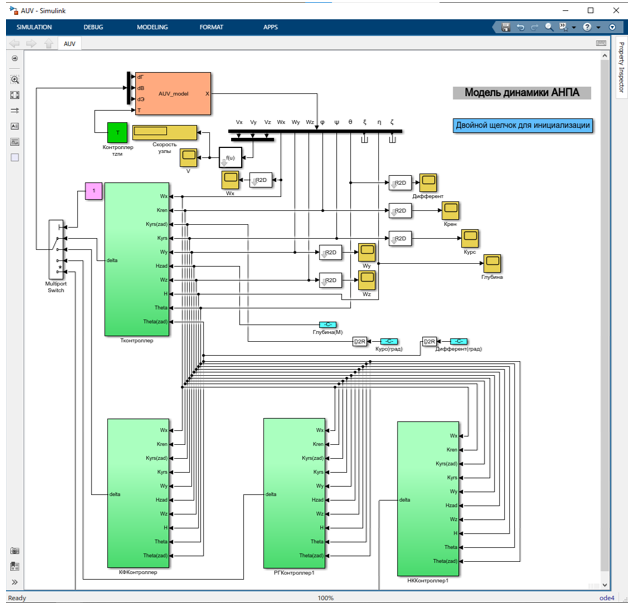
Task: Click the Hide/Show Explorer Bar icon
Action: tap(15, 58)
